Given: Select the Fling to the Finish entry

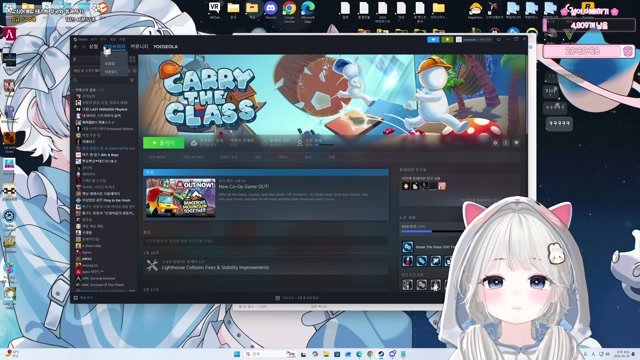Looking at the screenshot, I should [x=103, y=200].
